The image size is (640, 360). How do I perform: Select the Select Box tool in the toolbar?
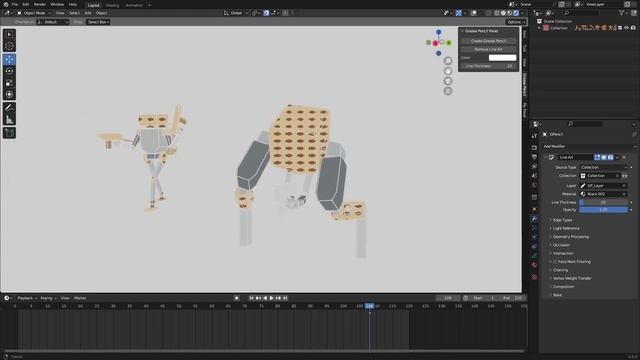(9, 35)
